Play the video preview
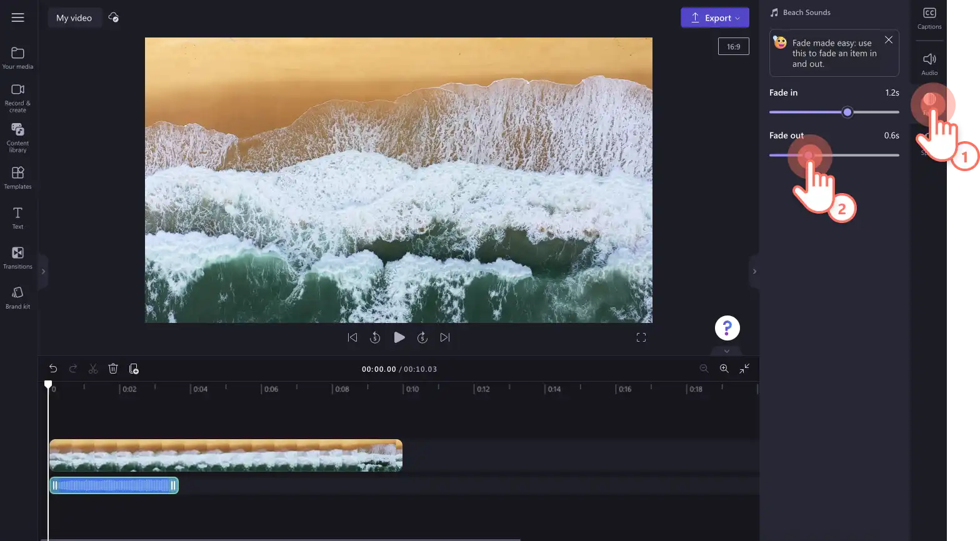 point(399,337)
